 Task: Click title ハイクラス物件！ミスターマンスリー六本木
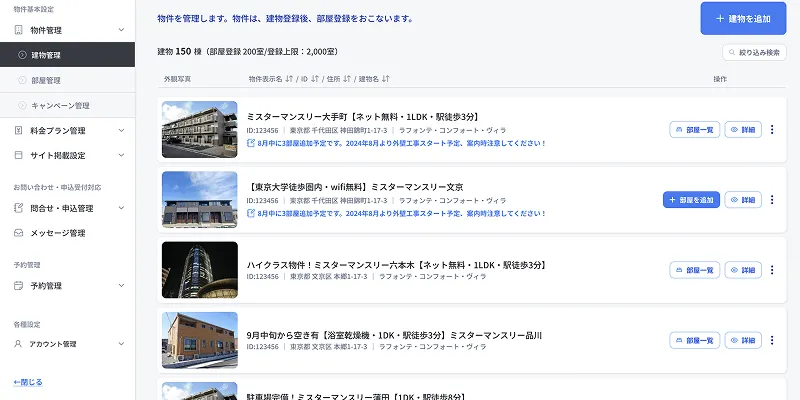point(396,265)
